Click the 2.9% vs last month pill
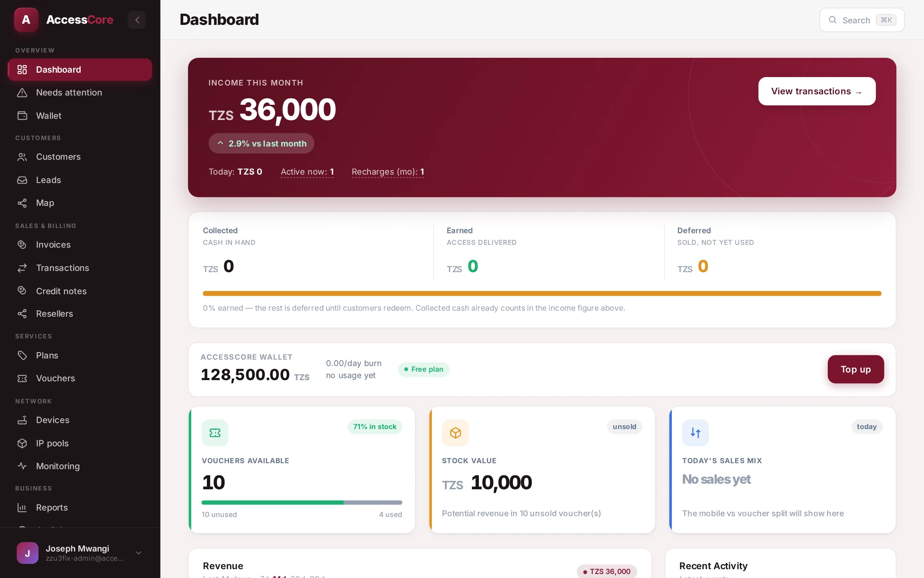The width and height of the screenshot is (924, 578). coord(261,143)
